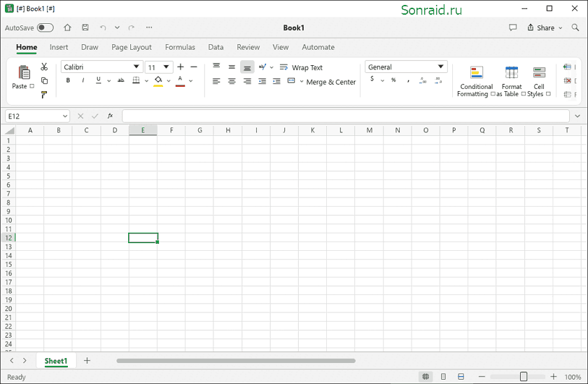Viewport: 588px width, 384px height.
Task: Redo the last action
Action: [132, 27]
